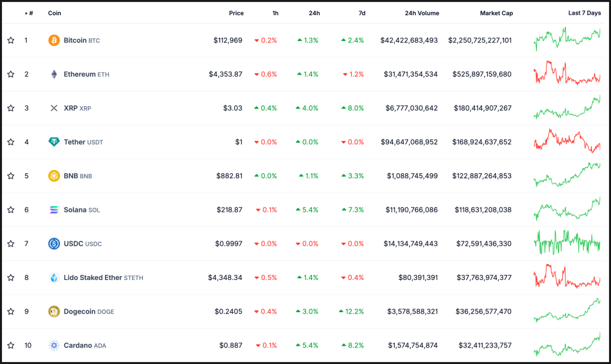Click Solana's 24h change 5.4%
This screenshot has width=611, height=364.
pos(307,209)
